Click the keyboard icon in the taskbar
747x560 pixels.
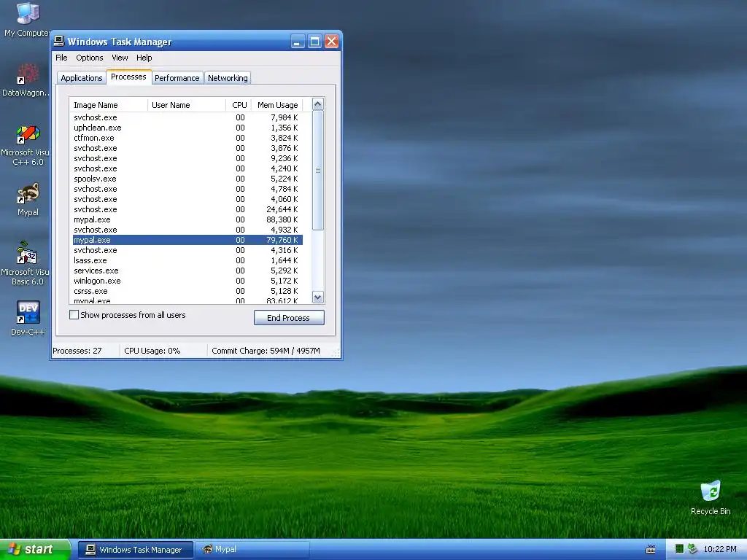coord(650,550)
